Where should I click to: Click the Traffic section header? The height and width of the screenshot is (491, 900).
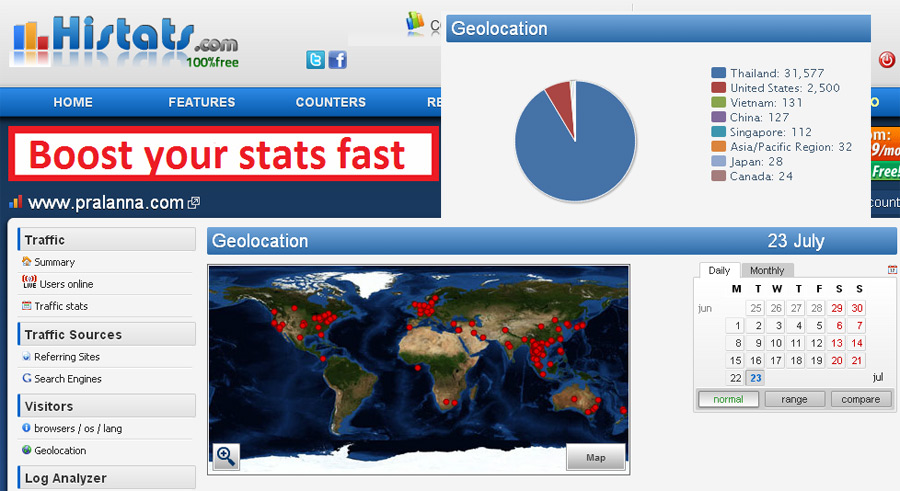[107, 239]
